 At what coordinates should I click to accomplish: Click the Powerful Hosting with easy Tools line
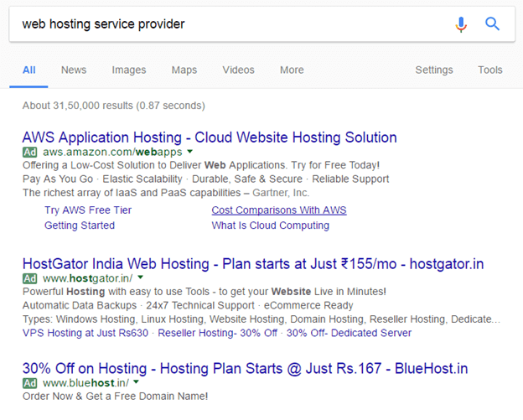coord(205,292)
